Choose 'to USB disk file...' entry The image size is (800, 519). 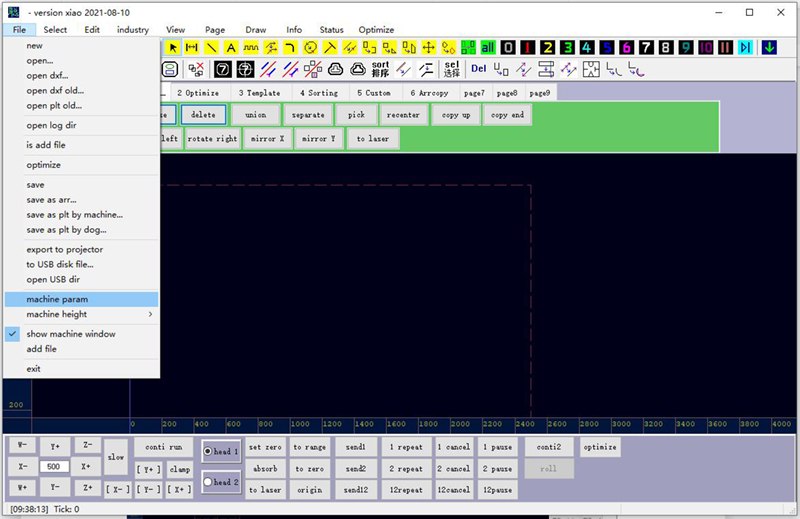point(82,264)
